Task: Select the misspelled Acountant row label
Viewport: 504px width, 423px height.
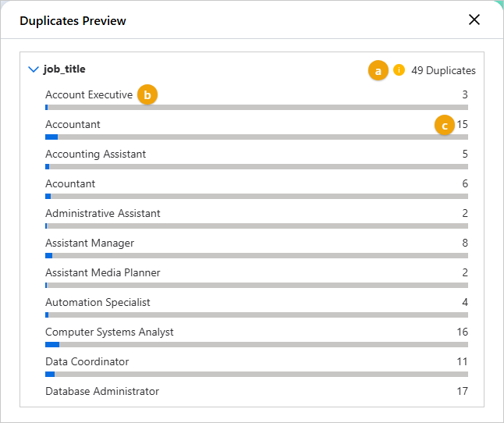Action: coord(70,184)
